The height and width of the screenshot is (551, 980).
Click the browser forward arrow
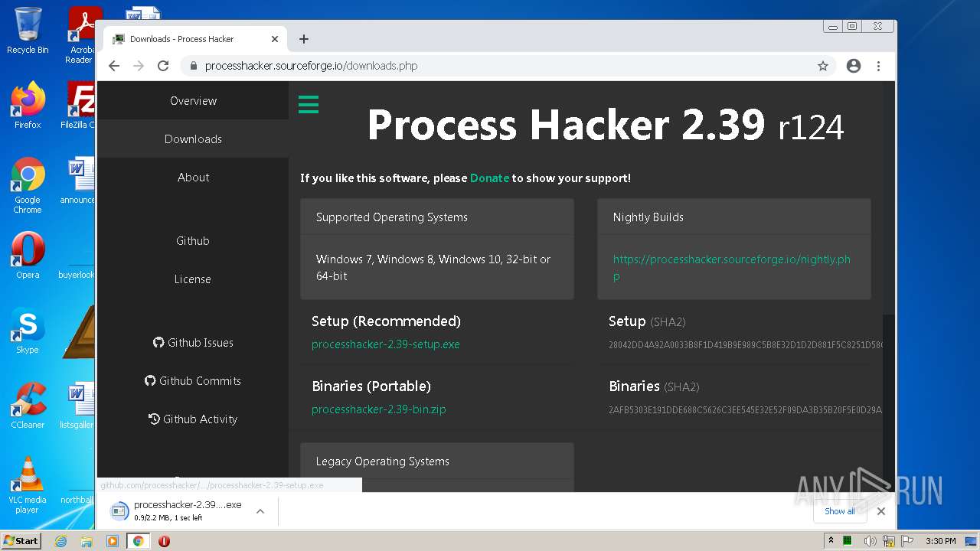pos(139,66)
